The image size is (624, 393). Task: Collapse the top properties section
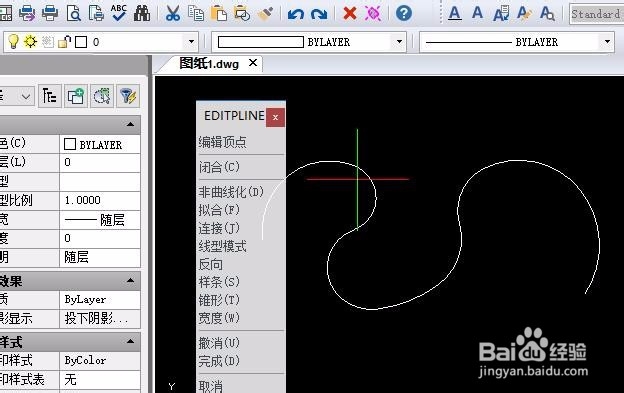(x=130, y=125)
